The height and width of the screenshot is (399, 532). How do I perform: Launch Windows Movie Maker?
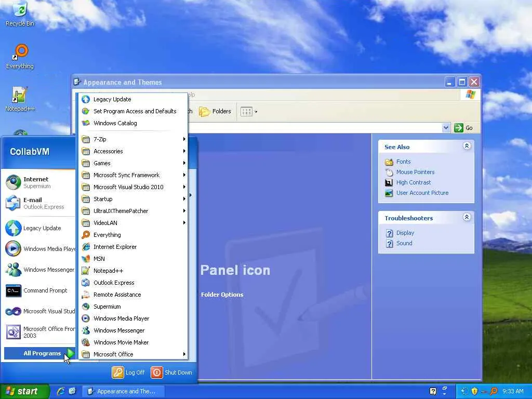[133, 342]
